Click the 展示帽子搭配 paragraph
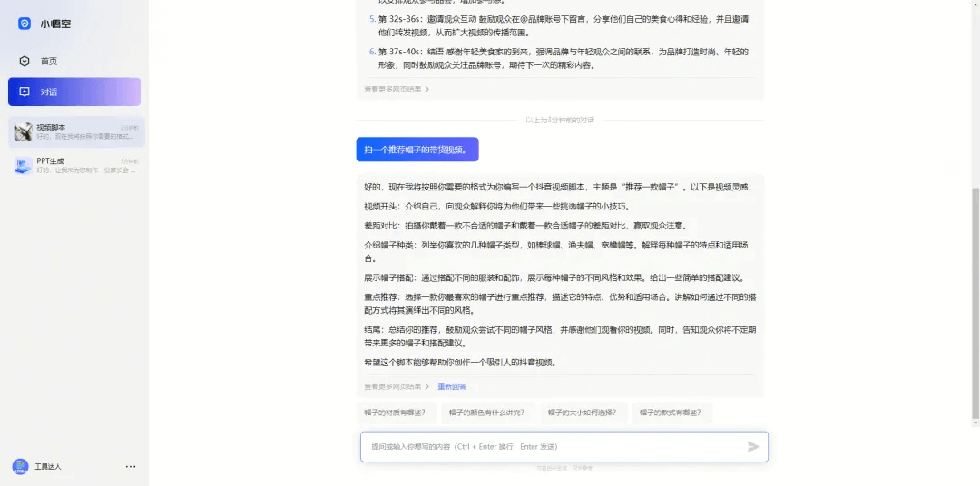Screen dimensions: 980x486 pyautogui.click(x=554, y=278)
